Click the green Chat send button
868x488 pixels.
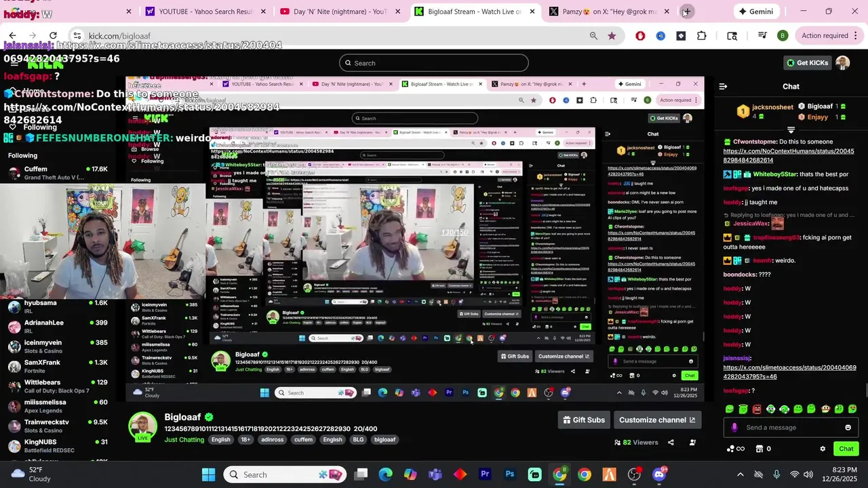[846, 449]
